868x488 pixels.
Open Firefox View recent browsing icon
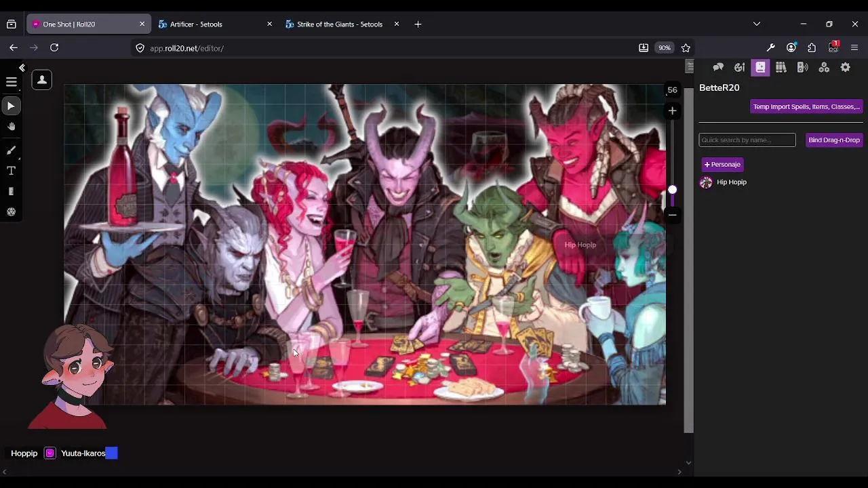tap(12, 24)
